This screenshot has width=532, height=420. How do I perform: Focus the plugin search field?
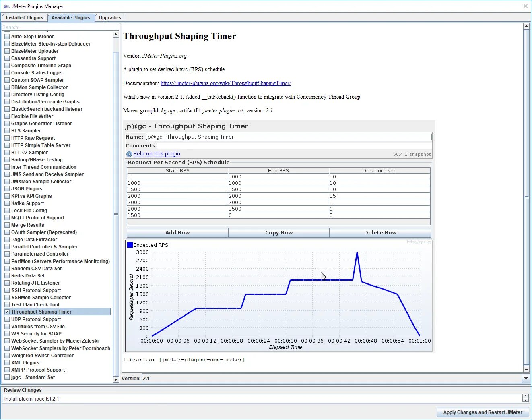pos(60,27)
